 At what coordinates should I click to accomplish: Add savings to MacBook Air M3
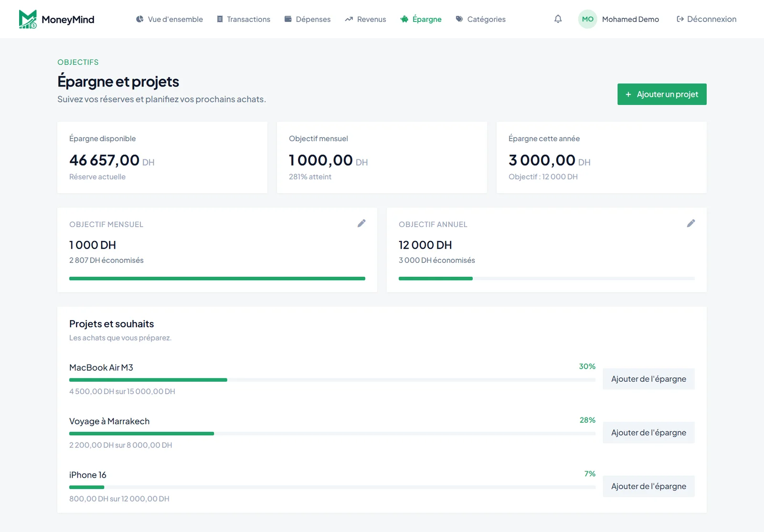[x=648, y=379]
